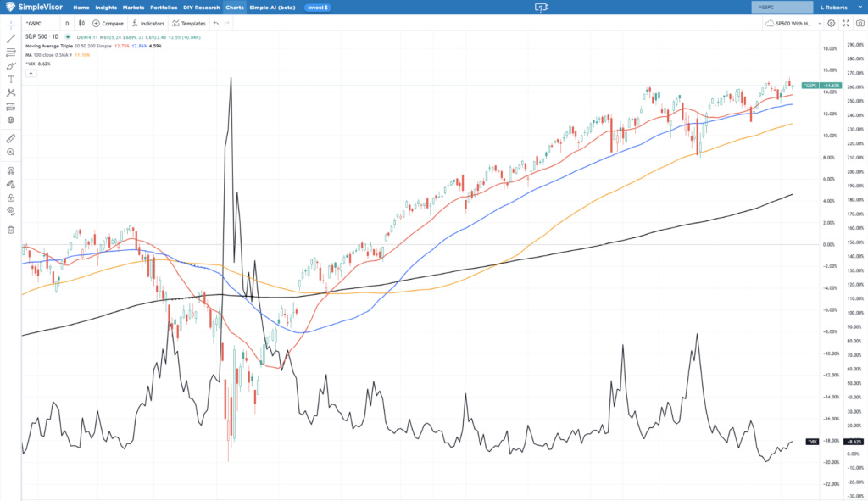Remove all drawings with the trash icon
Image resolution: width=868 pixels, height=501 pixels.
tap(10, 230)
